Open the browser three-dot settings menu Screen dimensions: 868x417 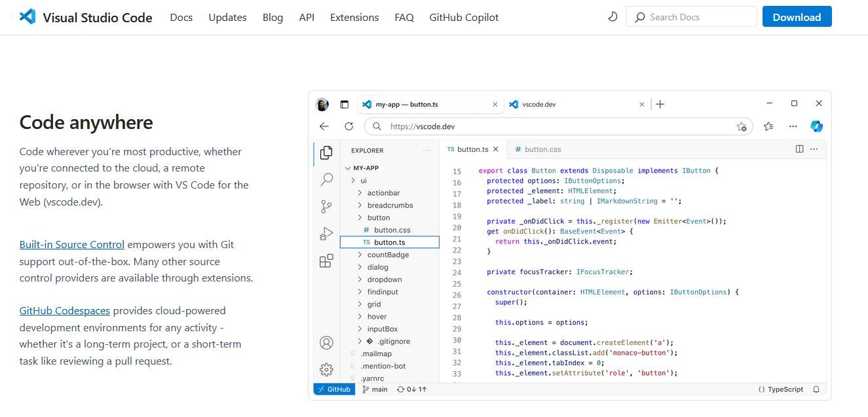(x=793, y=126)
